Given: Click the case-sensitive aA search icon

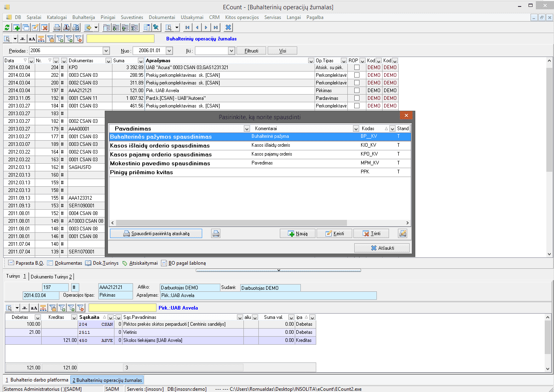Looking at the screenshot, I should pos(32,39).
